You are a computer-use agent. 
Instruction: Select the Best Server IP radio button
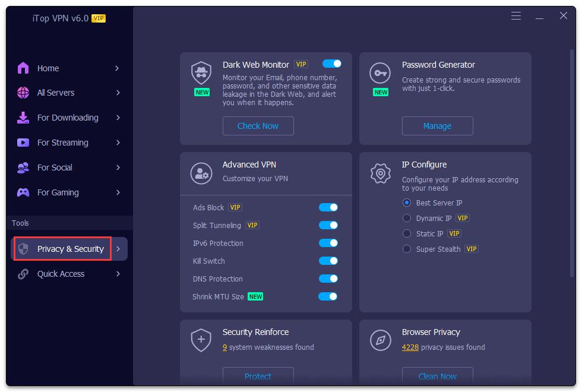(407, 203)
